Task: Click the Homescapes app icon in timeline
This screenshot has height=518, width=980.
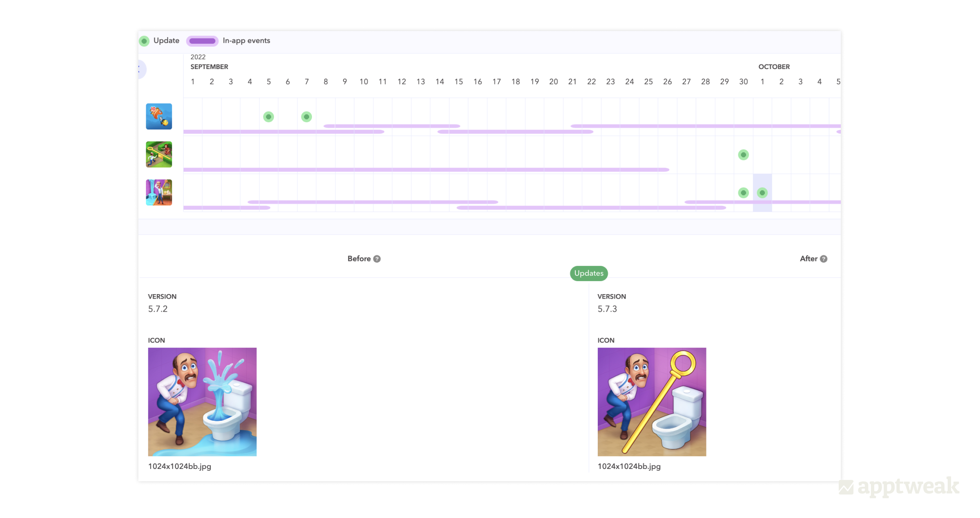Action: (159, 192)
